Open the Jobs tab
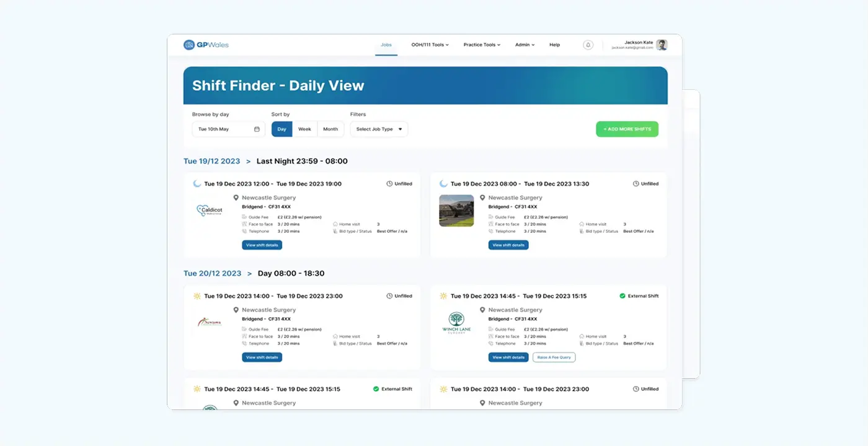Viewport: 868px width, 446px height. pos(386,45)
